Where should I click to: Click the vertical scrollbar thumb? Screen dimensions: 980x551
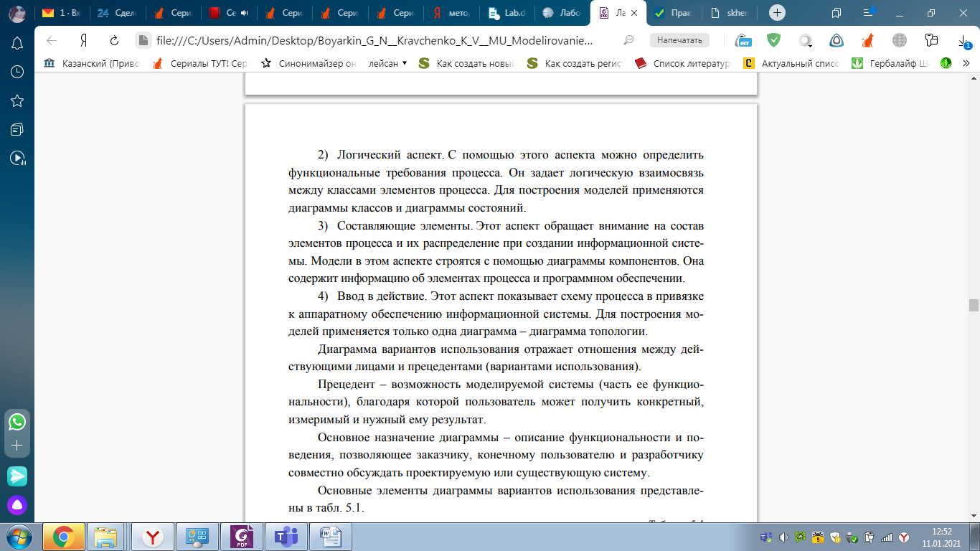pyautogui.click(x=974, y=305)
